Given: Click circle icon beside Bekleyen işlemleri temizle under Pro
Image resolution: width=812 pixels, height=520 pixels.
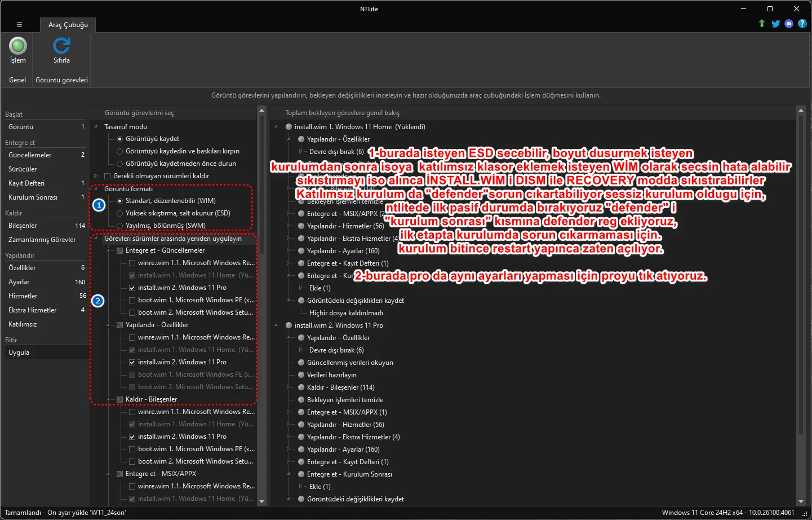Looking at the screenshot, I should 301,400.
